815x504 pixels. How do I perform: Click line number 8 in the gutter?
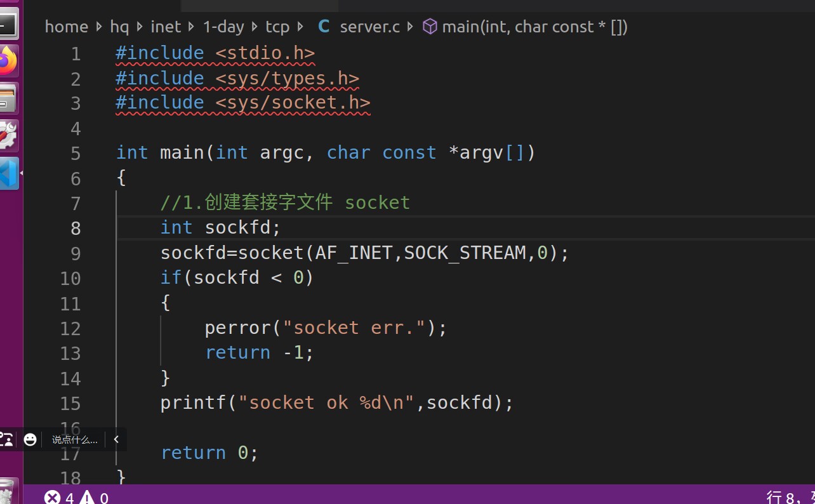pyautogui.click(x=76, y=229)
